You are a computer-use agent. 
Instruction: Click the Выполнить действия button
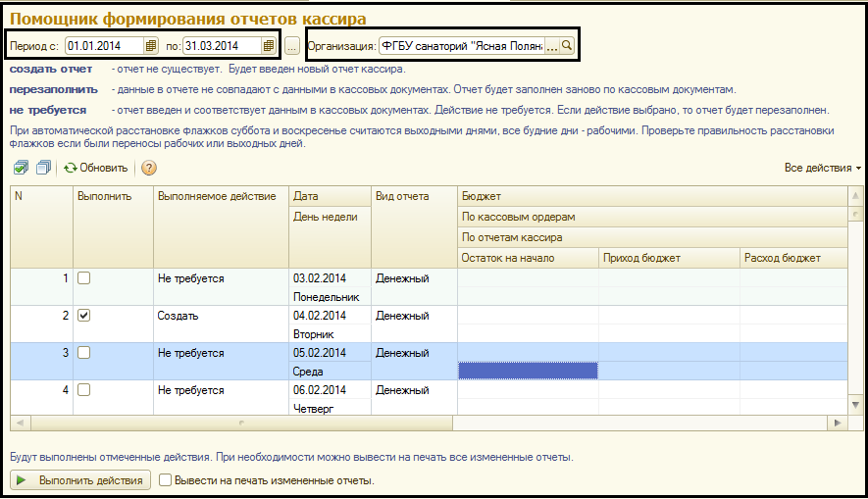click(x=80, y=480)
